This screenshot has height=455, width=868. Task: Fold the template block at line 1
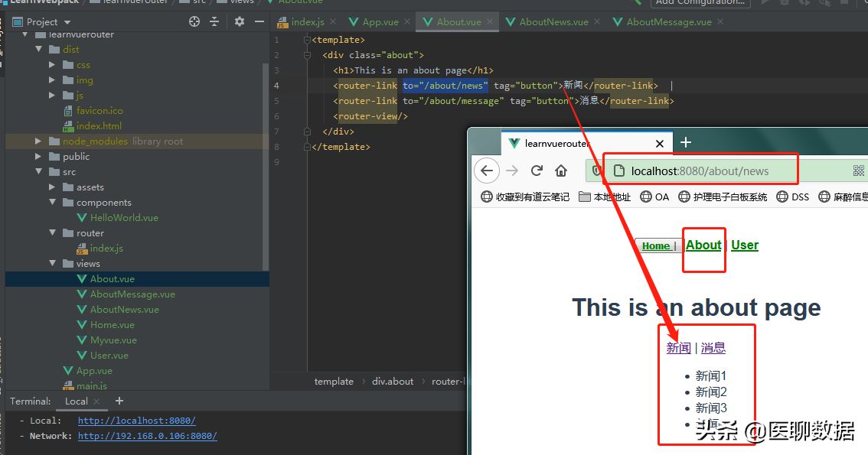click(x=307, y=40)
